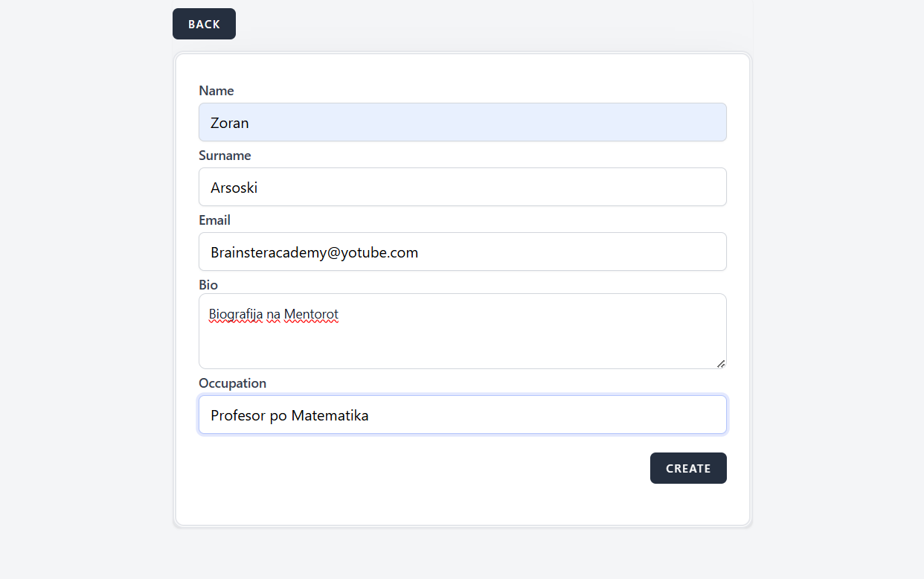Click the word "na" in the Bio

coord(273,314)
